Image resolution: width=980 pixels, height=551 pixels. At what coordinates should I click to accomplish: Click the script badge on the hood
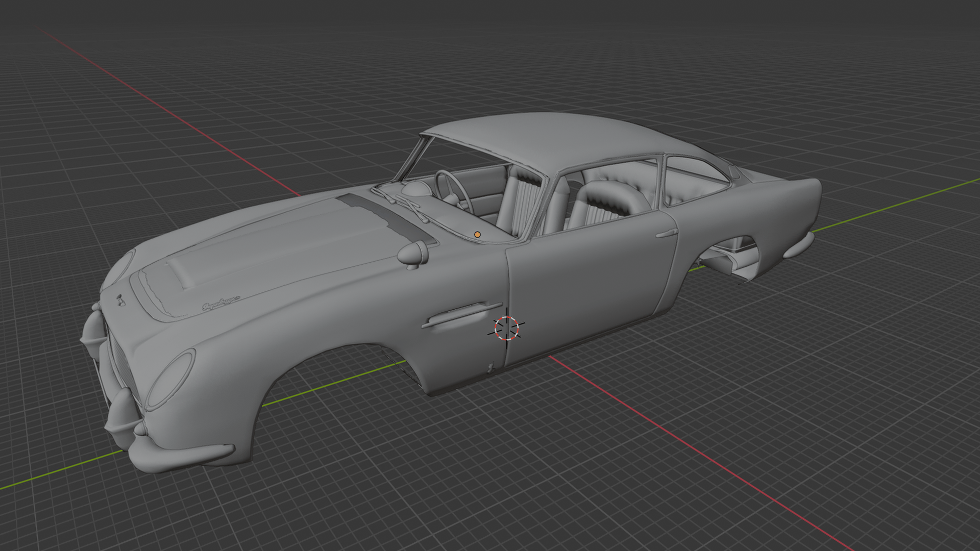(221, 304)
